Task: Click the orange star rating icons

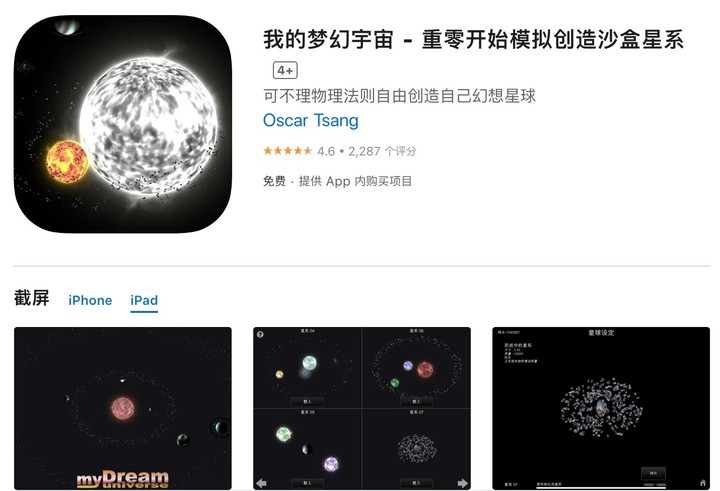Action: tap(287, 151)
